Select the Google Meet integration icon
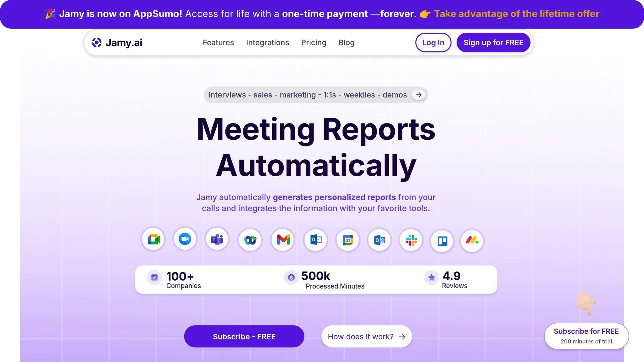 [153, 239]
